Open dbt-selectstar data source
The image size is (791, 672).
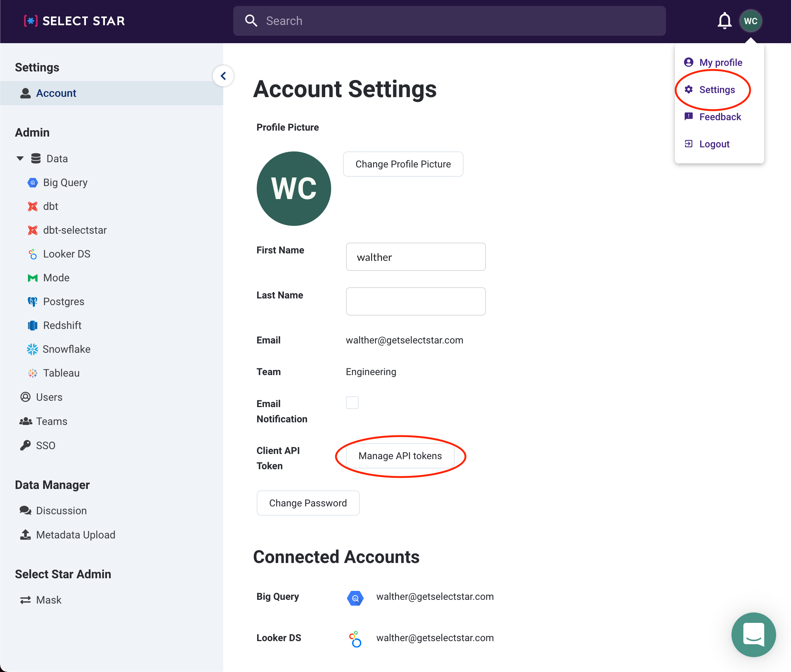(75, 230)
